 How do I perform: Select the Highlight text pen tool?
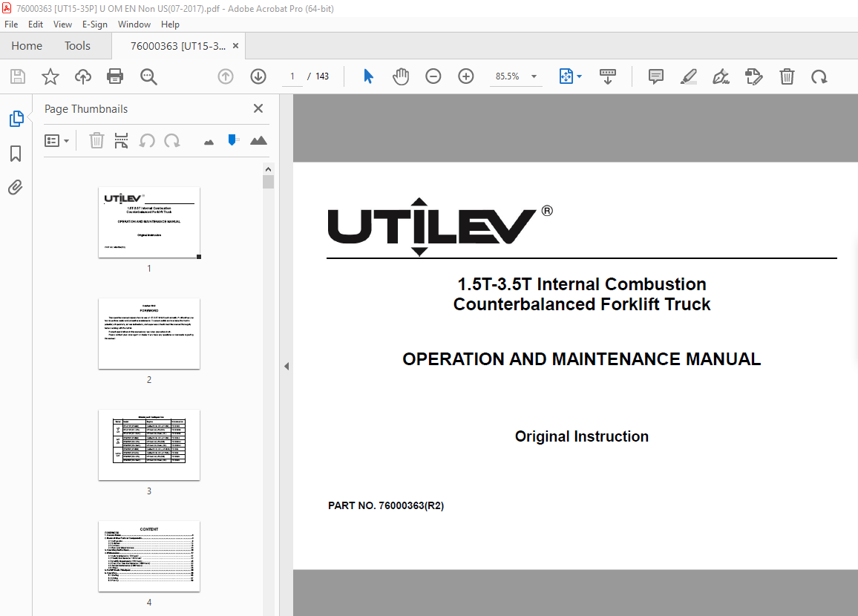(x=688, y=76)
